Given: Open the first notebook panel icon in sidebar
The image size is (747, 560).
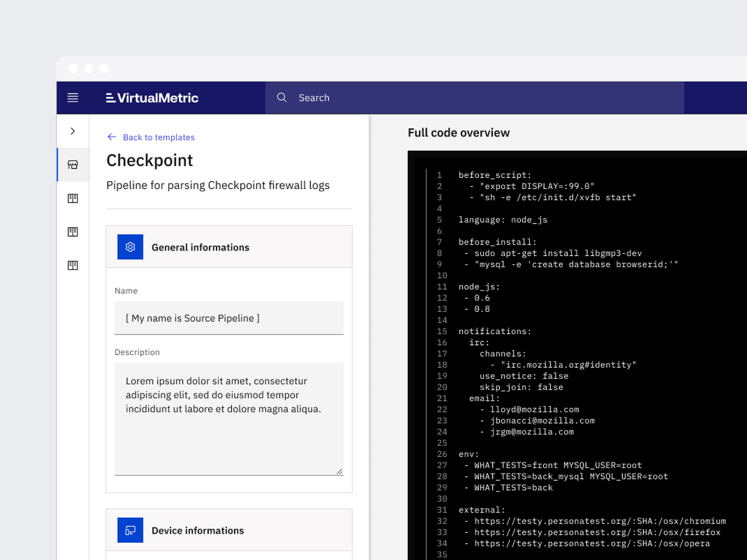Looking at the screenshot, I should tap(73, 198).
